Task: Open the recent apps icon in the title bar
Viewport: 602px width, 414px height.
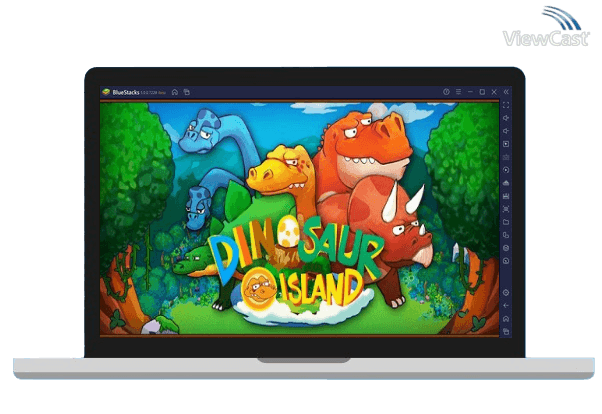Action: 187,92
